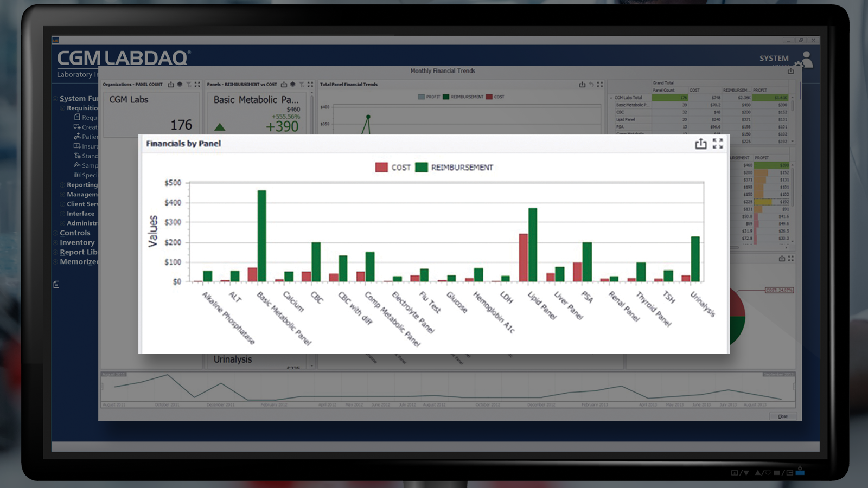Viewport: 868px width, 488px height.
Task: Export the pie chart widget
Action: point(782,259)
